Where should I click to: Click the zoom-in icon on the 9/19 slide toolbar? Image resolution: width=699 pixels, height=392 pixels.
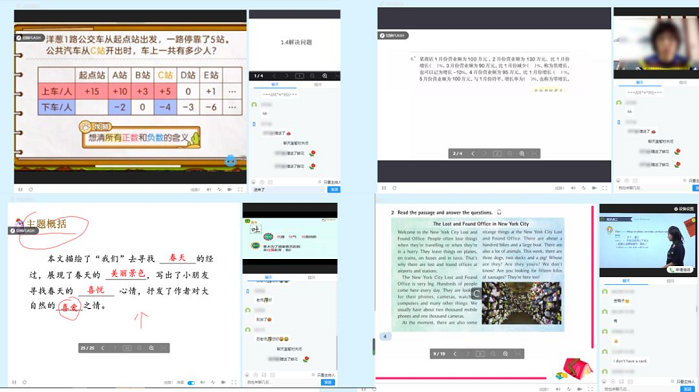[506, 354]
